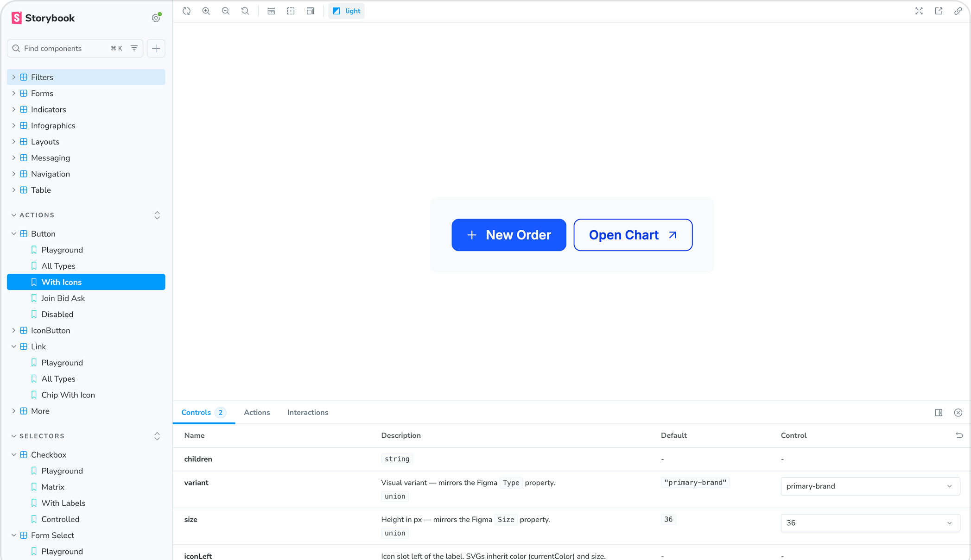The image size is (971, 560).
Task: Switch to the Interactions tab
Action: (x=308, y=413)
